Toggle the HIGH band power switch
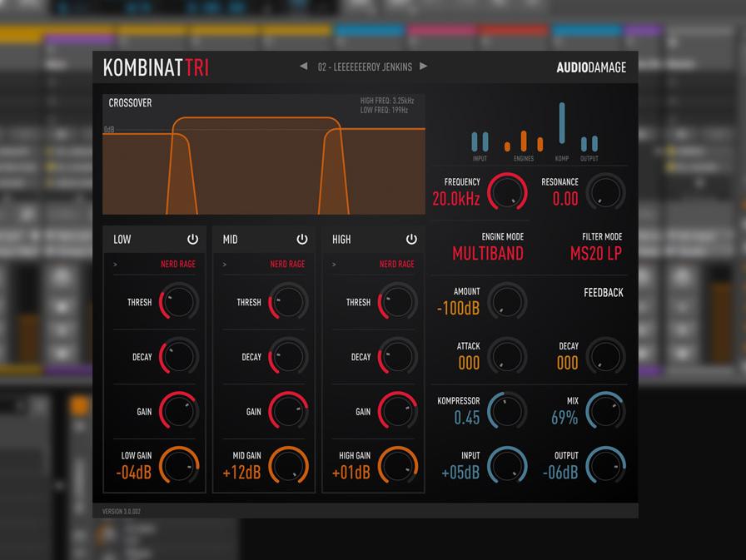 410,239
